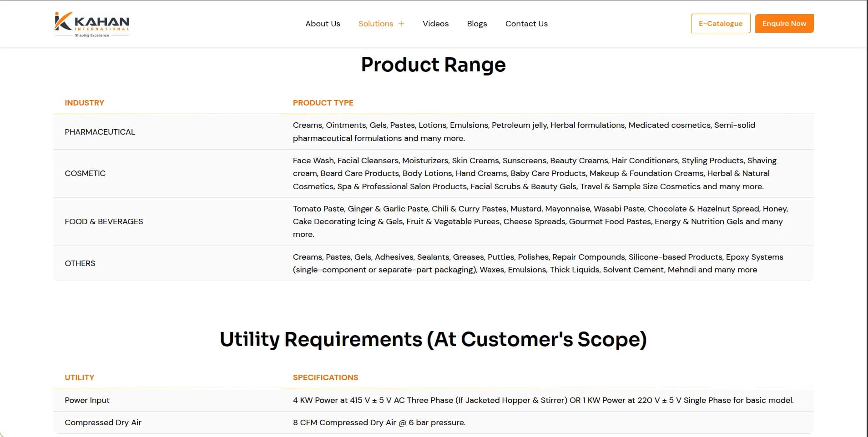Image resolution: width=868 pixels, height=437 pixels.
Task: Click the text starting 'Creams, Pastes, Gels, Adhesives'
Action: [538, 263]
